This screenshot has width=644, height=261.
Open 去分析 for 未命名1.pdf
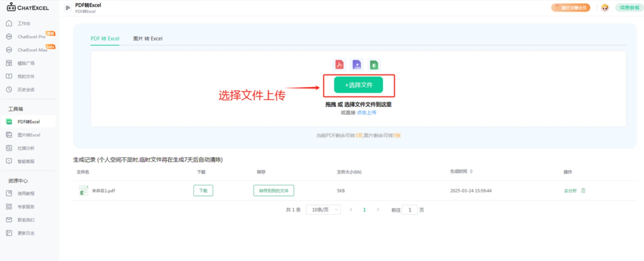pyautogui.click(x=570, y=191)
